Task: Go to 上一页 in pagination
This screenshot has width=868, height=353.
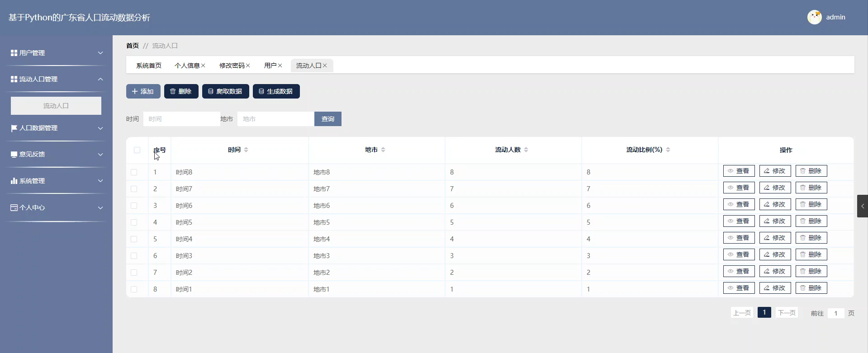Action: click(x=742, y=313)
